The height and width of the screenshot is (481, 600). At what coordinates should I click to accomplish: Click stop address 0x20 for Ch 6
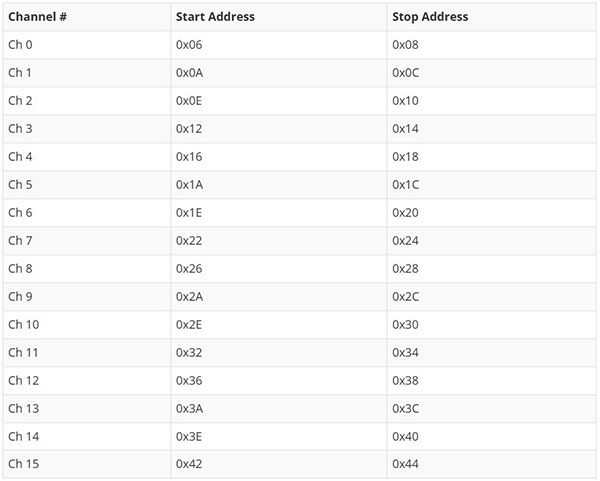405,213
